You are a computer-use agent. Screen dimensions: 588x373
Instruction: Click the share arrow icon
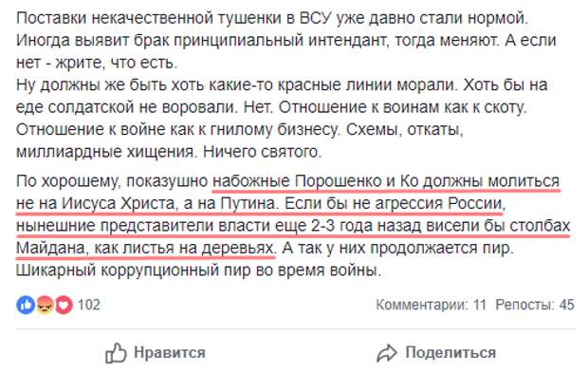387,353
